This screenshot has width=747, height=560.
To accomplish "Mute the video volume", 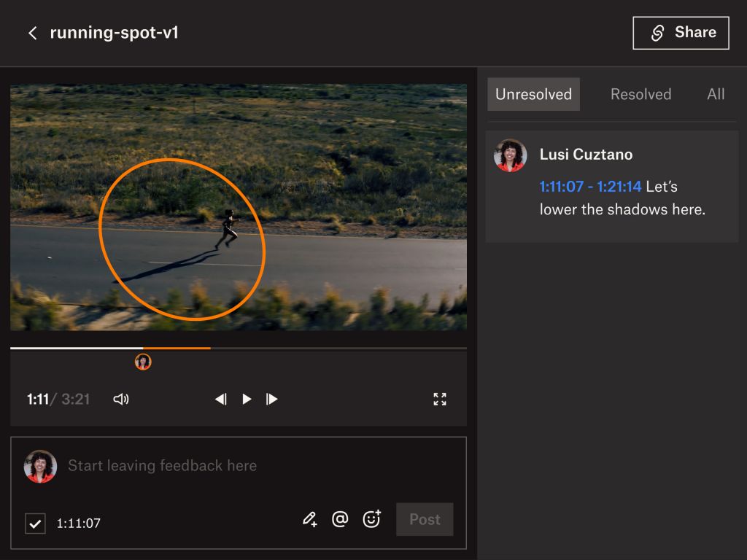I will point(121,399).
